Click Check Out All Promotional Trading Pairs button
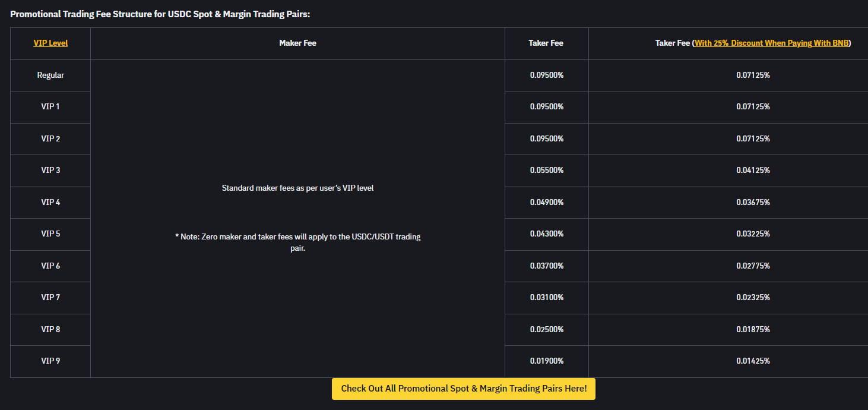 point(464,389)
